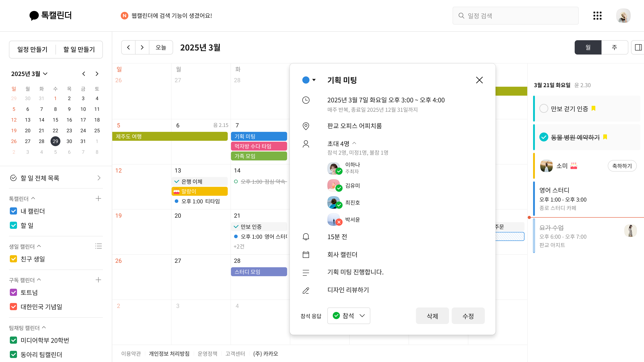Show previous month in the mini calendar
The image size is (644, 362).
pos(84,74)
